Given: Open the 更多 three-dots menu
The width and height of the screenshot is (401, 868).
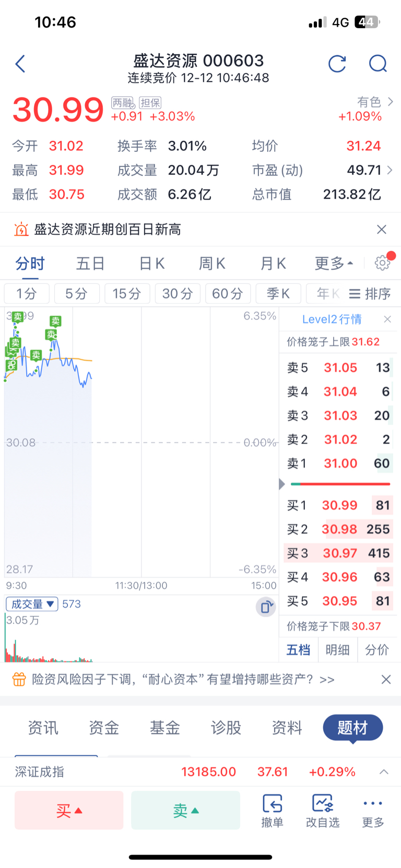Looking at the screenshot, I should click(373, 810).
